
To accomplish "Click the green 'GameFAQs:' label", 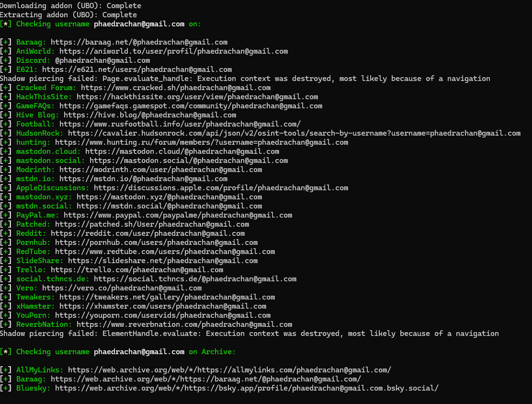I will (x=35, y=106).
